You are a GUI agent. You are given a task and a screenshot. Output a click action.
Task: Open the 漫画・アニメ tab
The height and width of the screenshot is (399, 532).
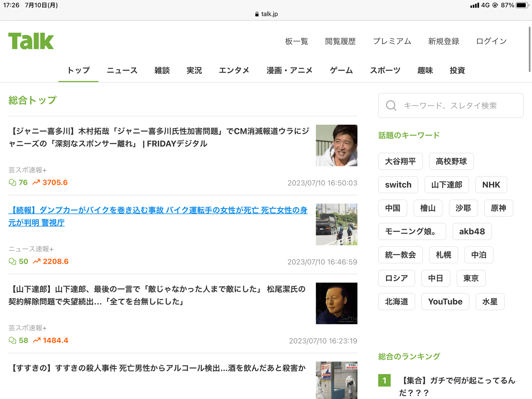289,70
